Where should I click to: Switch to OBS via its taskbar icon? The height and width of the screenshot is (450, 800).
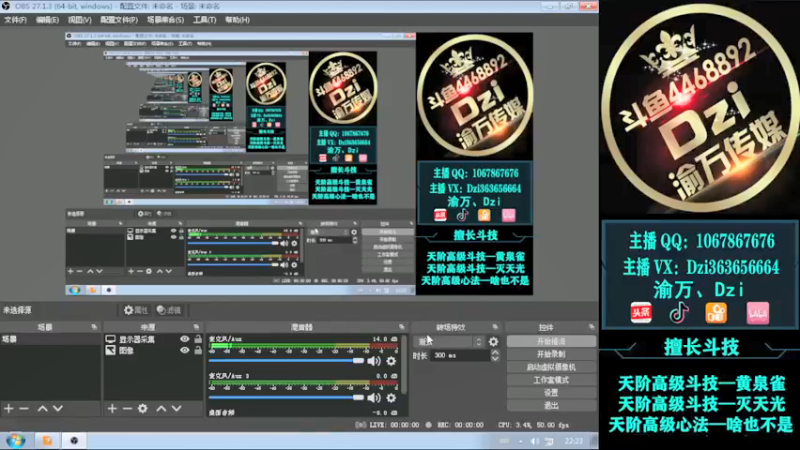coord(74,441)
